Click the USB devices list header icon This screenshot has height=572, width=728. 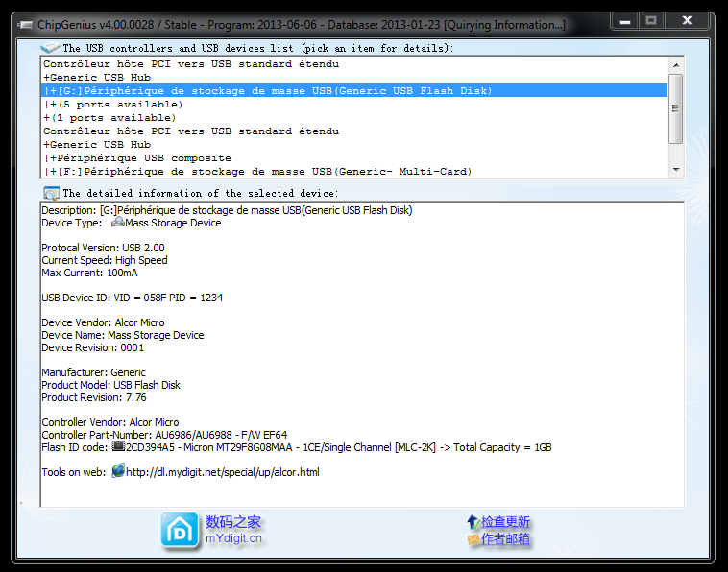[x=50, y=47]
